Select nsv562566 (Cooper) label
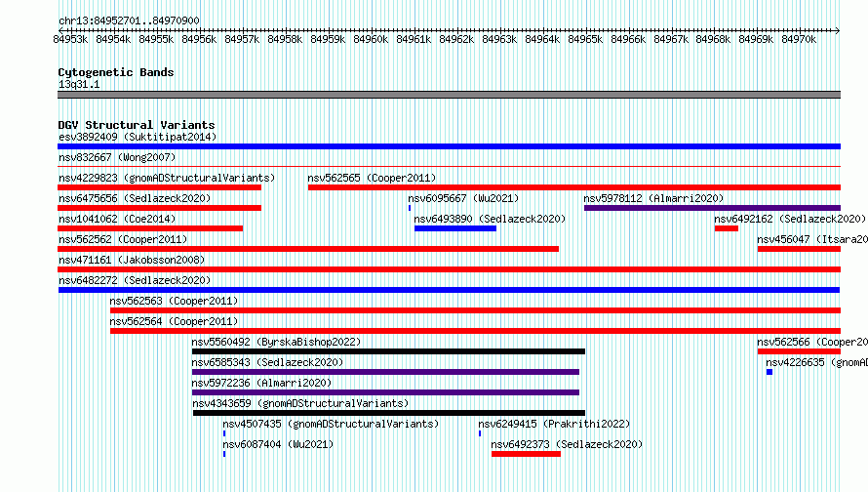This screenshot has height=492, width=868. 812,342
